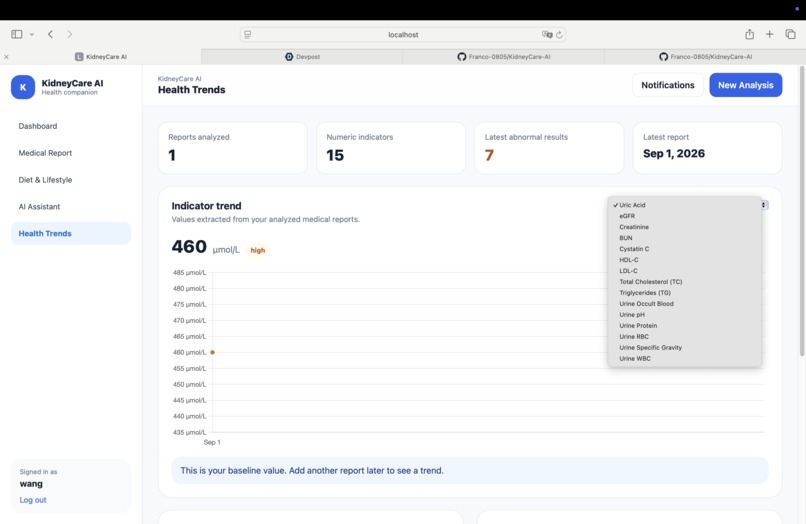Choose Urine WBC option
Image resolution: width=806 pixels, height=524 pixels.
684,358
